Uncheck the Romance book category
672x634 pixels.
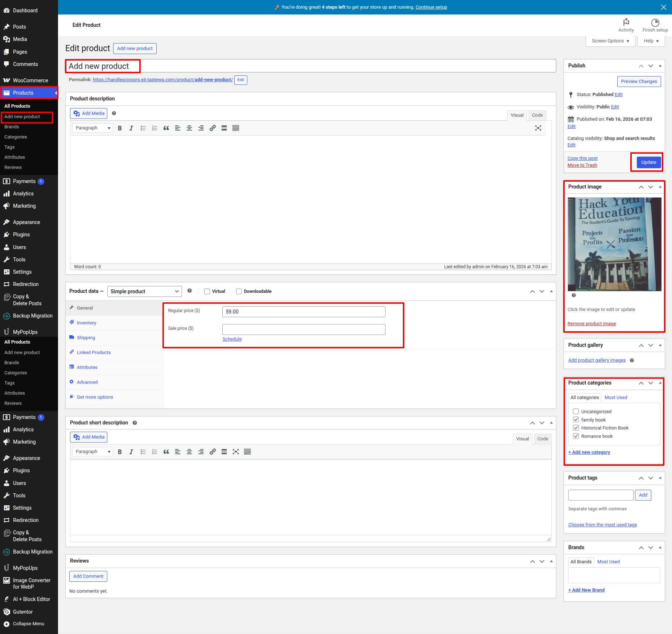pos(576,436)
